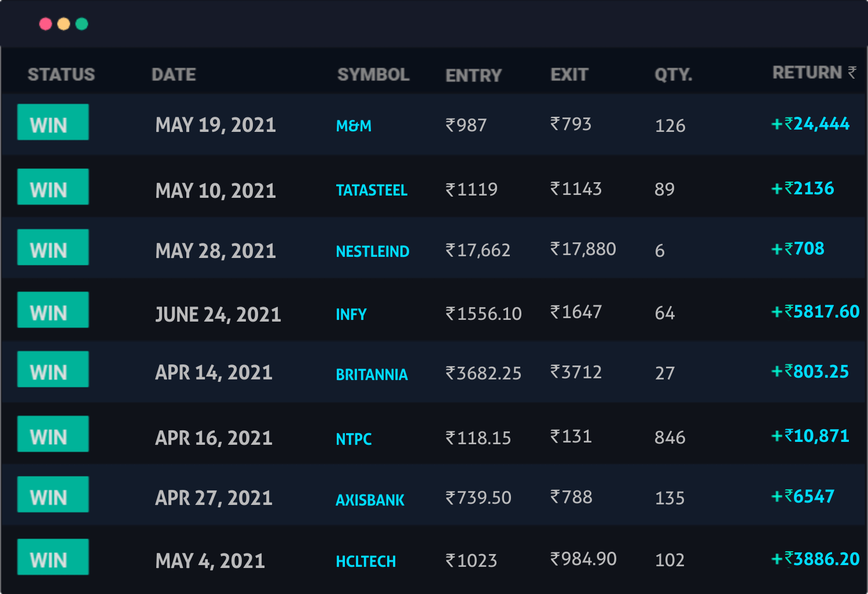Image resolution: width=868 pixels, height=594 pixels.
Task: Select the +₹10,871 return value
Action: pyautogui.click(x=811, y=436)
